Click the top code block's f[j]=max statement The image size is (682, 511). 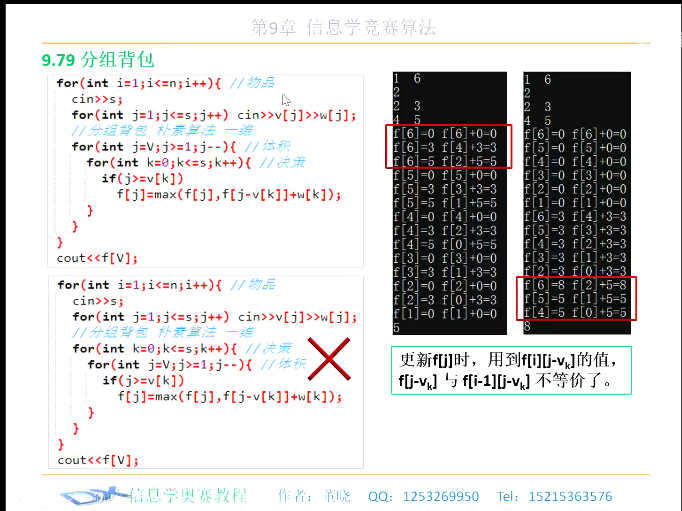pyautogui.click(x=228, y=194)
